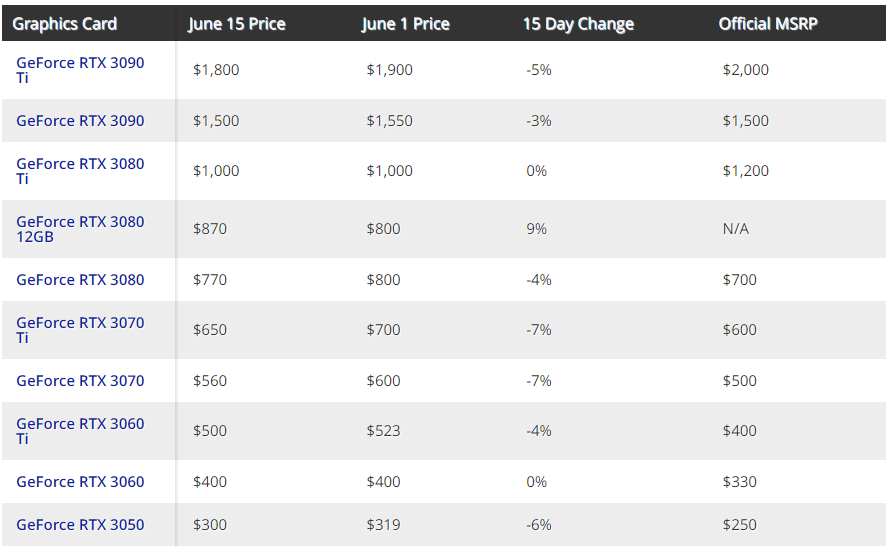The width and height of the screenshot is (887, 547).
Task: Click the GeForce RTX 3060 link
Action: [x=80, y=481]
